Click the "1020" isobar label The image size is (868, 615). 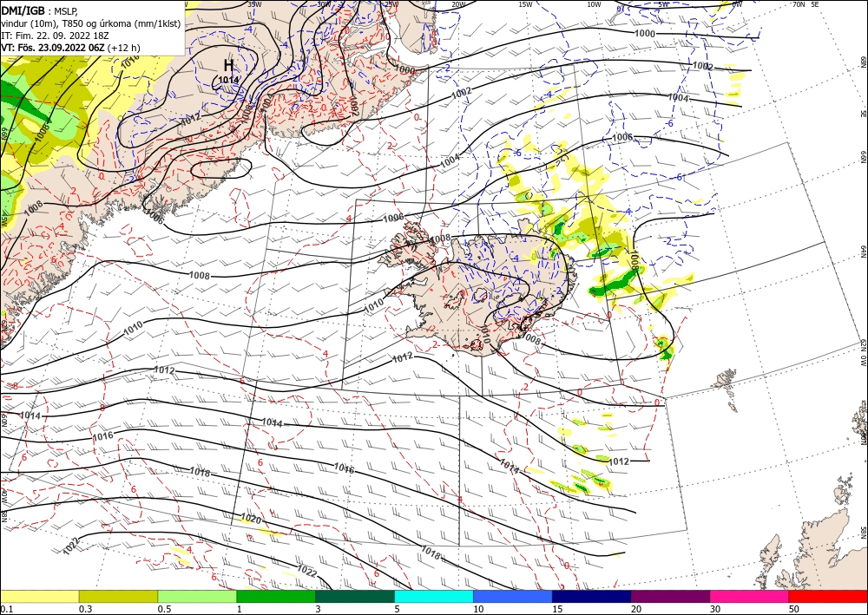point(252,520)
